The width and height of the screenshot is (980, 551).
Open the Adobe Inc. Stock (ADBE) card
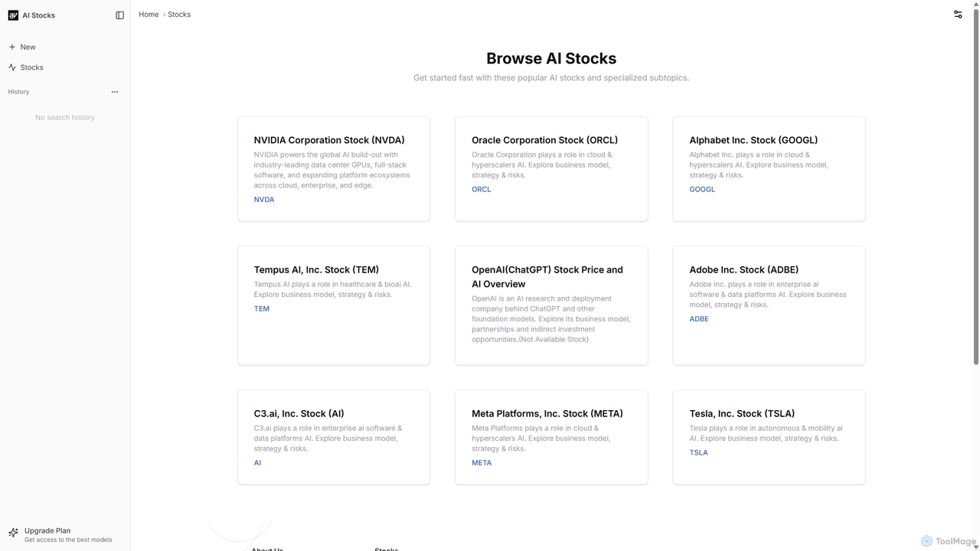pyautogui.click(x=769, y=305)
